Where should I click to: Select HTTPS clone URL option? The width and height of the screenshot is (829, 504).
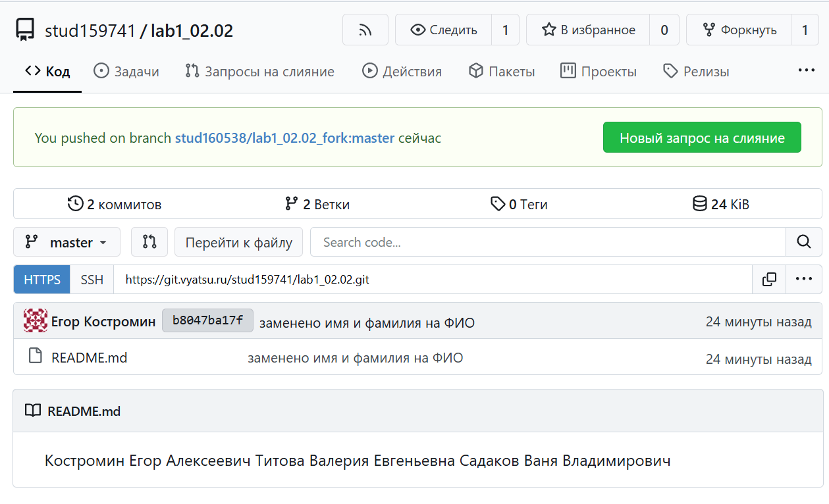tap(42, 280)
